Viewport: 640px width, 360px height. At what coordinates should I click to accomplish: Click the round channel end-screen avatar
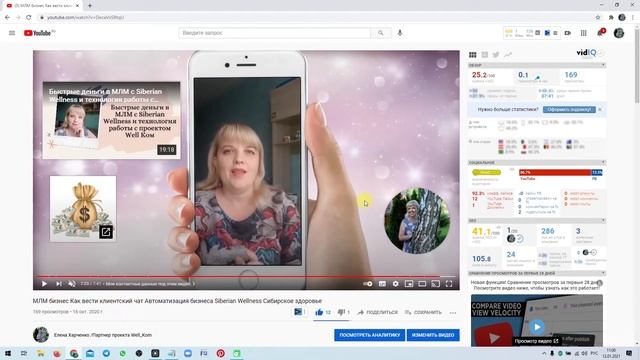(x=417, y=221)
